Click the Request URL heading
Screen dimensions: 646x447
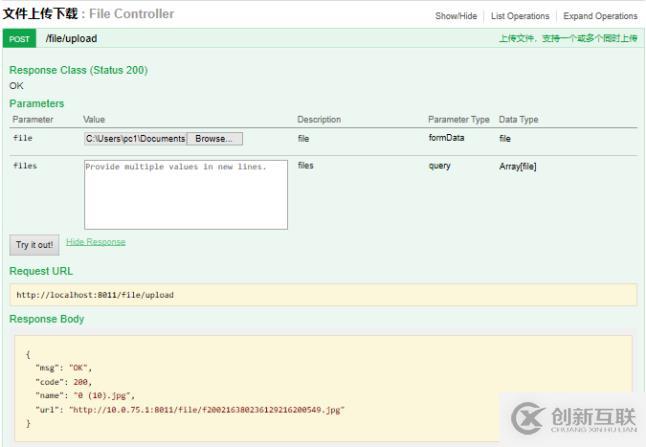pyautogui.click(x=41, y=271)
